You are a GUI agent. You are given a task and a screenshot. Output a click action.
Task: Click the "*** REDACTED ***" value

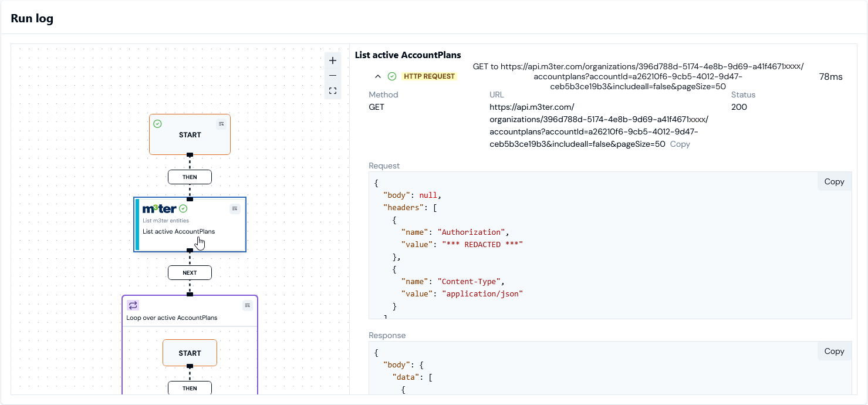pyautogui.click(x=482, y=244)
